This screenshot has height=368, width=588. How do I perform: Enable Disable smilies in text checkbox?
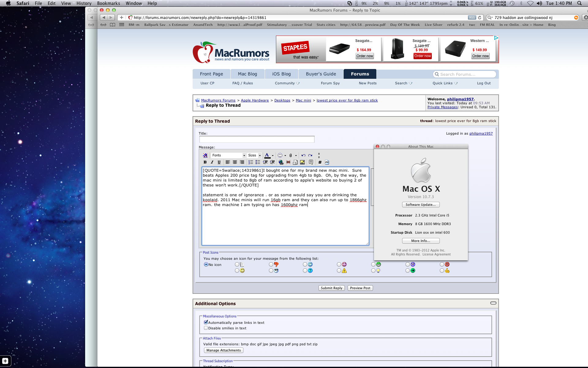[x=206, y=328]
